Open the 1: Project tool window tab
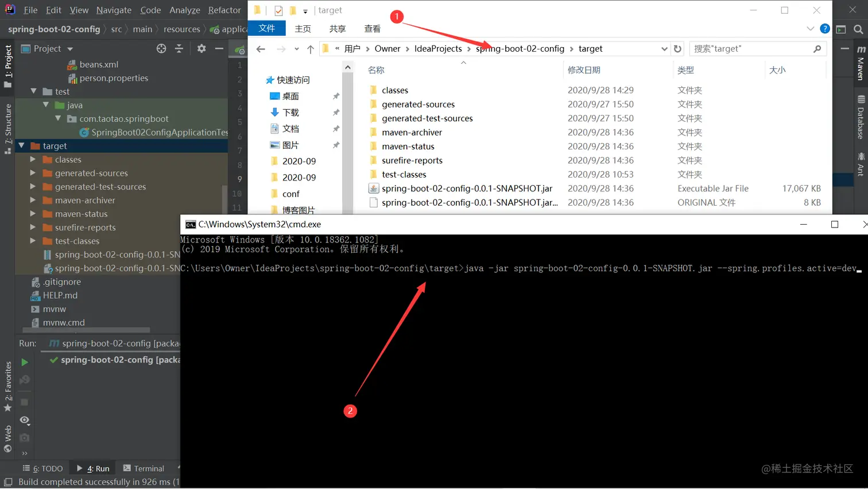868x489 pixels. click(8, 66)
